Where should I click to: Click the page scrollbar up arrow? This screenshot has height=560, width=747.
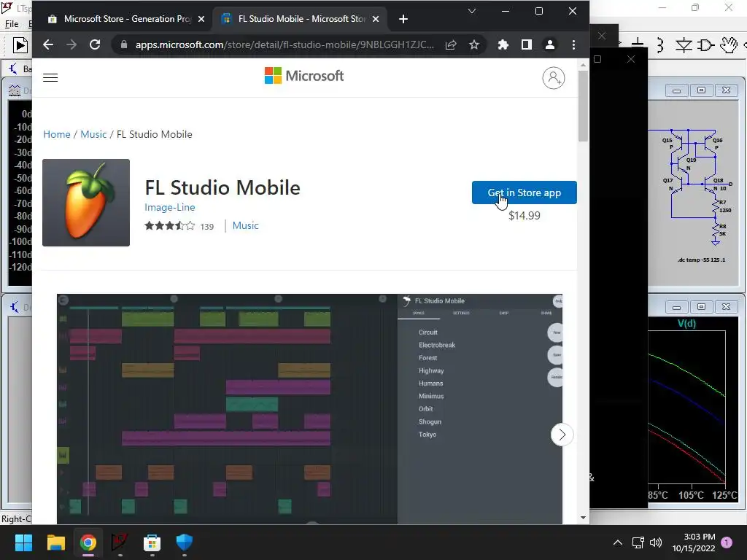[x=583, y=64]
